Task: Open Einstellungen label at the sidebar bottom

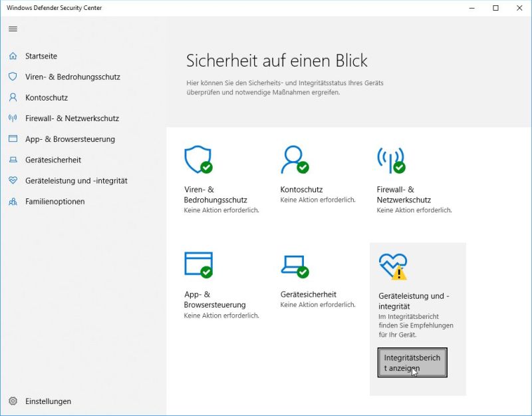Action: 48,401
